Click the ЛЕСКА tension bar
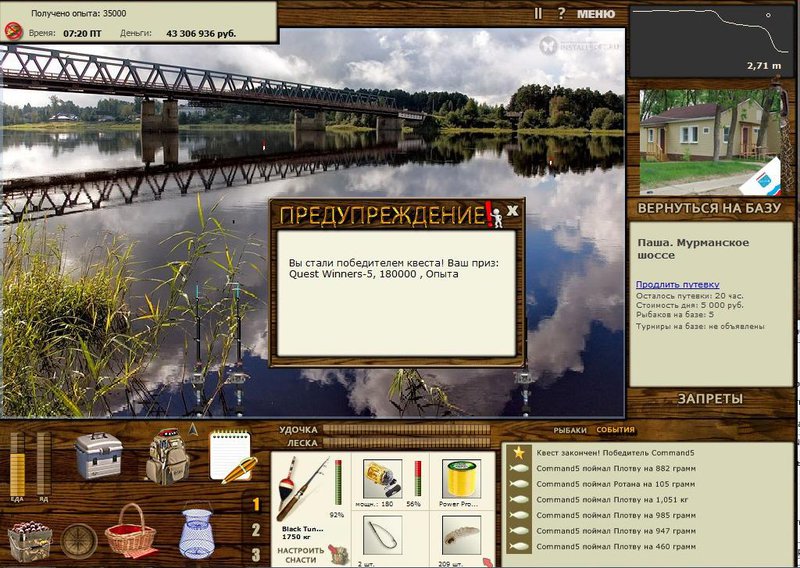Image resolution: width=800 pixels, height=568 pixels. (x=407, y=442)
